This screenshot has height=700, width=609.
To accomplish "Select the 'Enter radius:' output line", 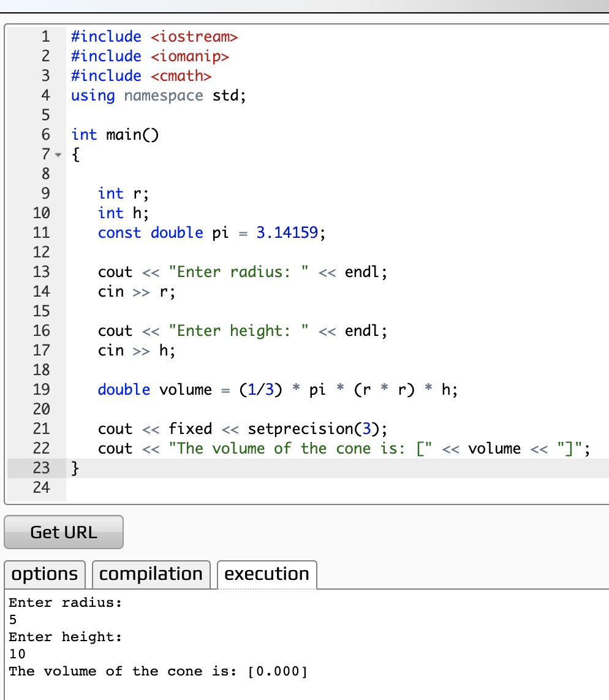I will tap(61, 603).
